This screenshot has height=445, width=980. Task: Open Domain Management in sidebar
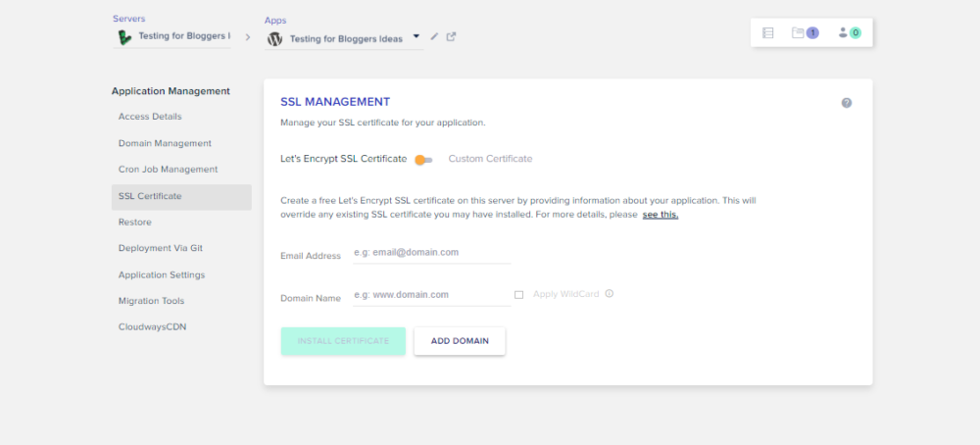(x=165, y=143)
